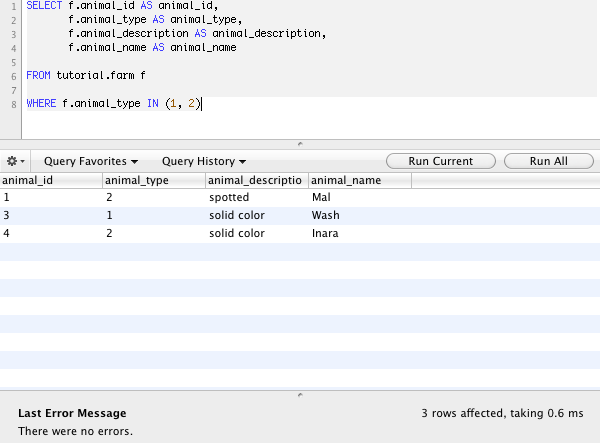Viewport: 600px width, 443px height.
Task: Click line number 6 in the gutter
Action: pyautogui.click(x=13, y=77)
